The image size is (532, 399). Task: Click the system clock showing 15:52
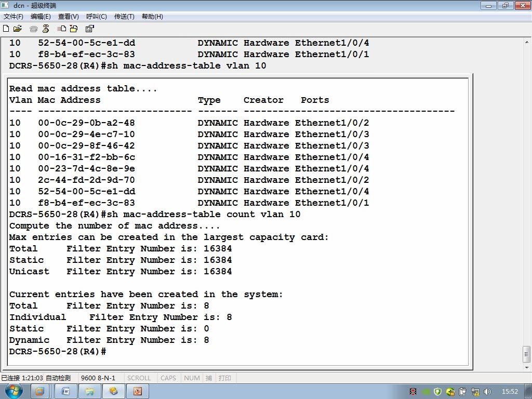(510, 392)
